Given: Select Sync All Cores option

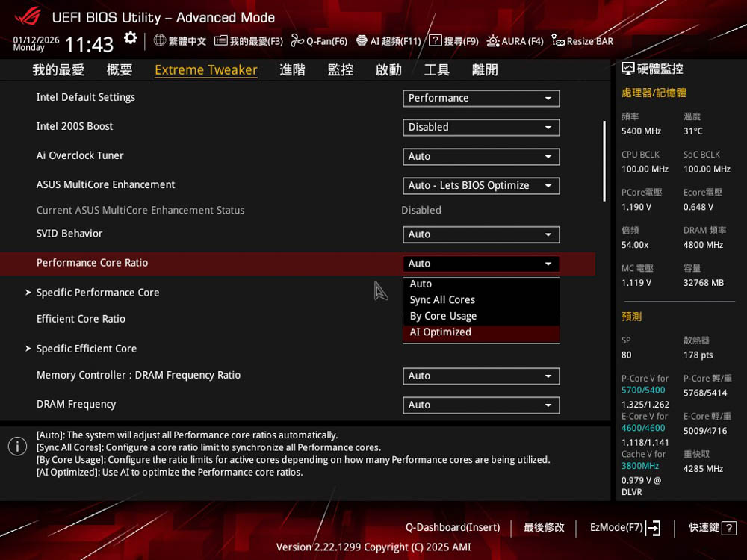Looking at the screenshot, I should pyautogui.click(x=442, y=300).
